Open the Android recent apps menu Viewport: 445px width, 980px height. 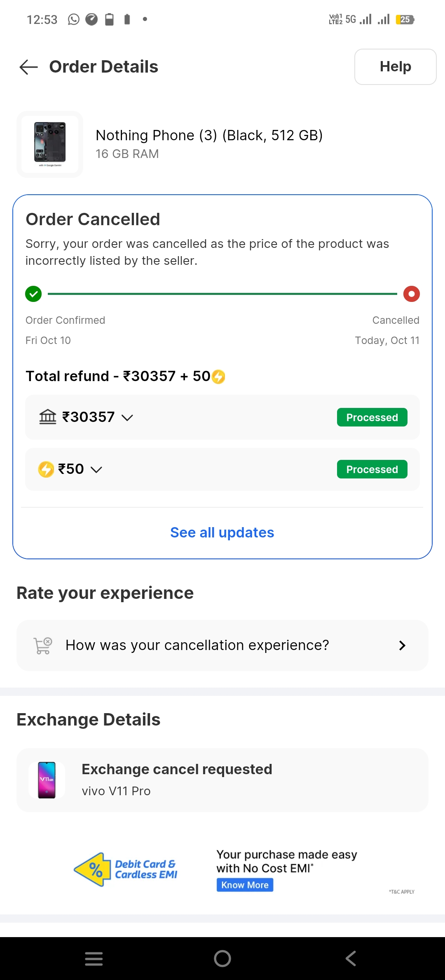tap(94, 959)
